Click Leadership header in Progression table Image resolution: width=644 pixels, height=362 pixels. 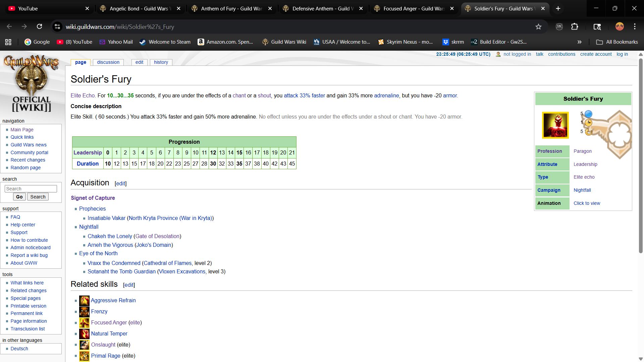88,153
